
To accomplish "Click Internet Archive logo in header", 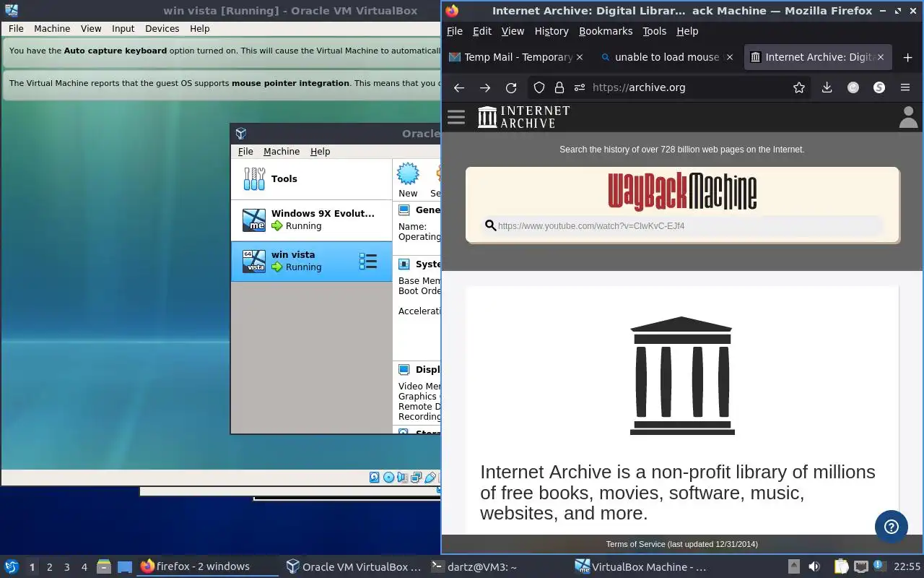I will (524, 117).
